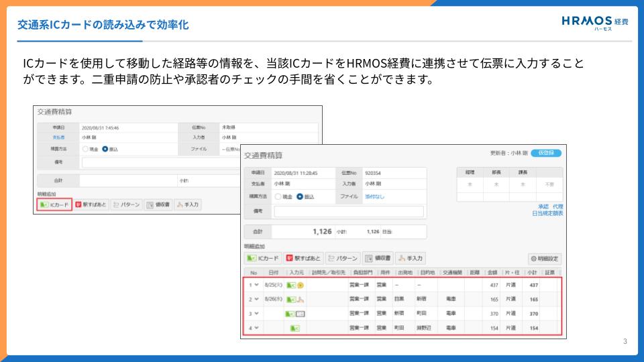Open 日当規定額表 link
The width and height of the screenshot is (644, 362).
click(x=547, y=213)
